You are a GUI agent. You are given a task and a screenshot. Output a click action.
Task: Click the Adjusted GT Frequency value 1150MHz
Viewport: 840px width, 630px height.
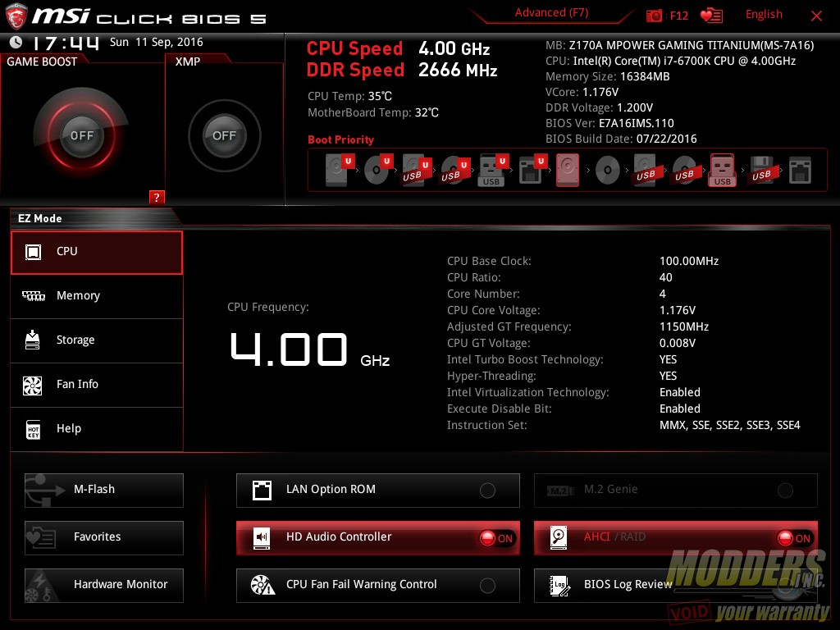[x=684, y=326]
